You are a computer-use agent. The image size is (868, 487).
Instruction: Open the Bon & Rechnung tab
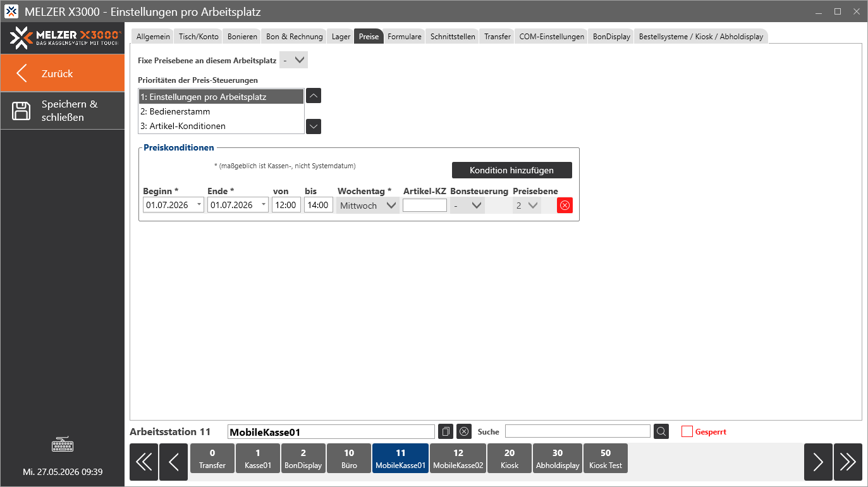295,37
